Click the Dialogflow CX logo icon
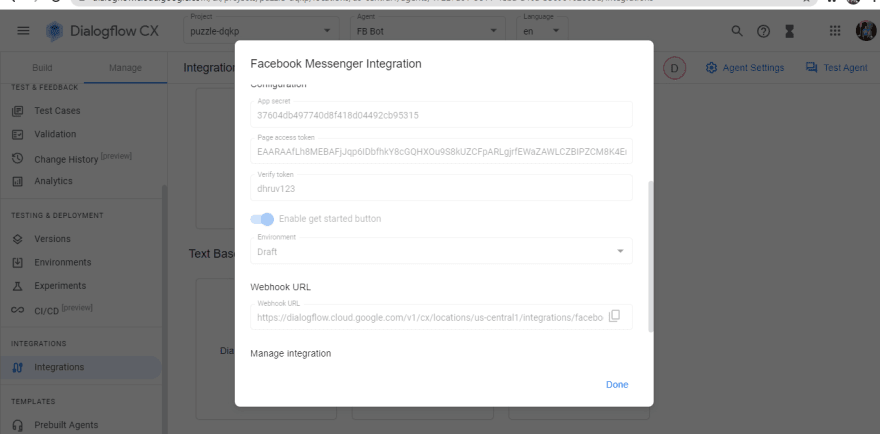 (54, 31)
